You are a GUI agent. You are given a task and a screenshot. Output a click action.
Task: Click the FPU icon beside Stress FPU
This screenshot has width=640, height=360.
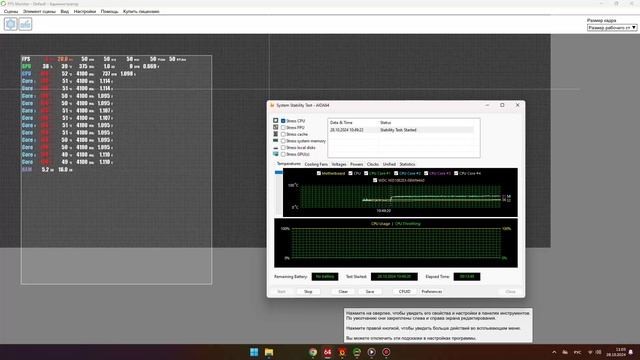click(276, 127)
